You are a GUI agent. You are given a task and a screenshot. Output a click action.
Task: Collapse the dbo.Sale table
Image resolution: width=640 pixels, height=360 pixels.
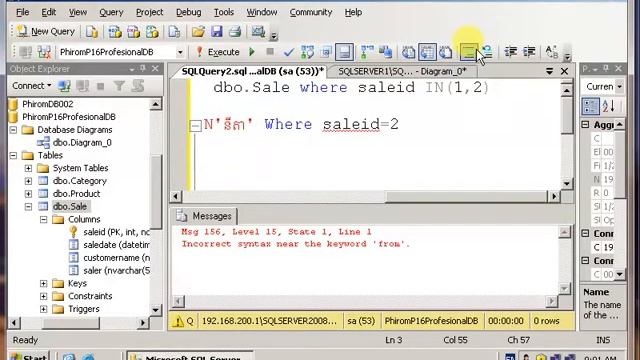point(28,207)
